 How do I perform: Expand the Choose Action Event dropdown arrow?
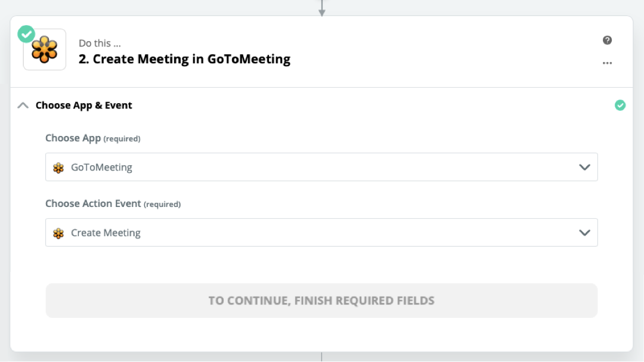(584, 233)
